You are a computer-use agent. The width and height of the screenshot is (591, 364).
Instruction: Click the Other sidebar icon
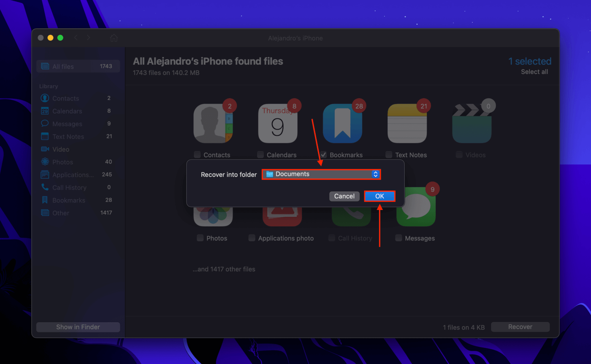pos(45,213)
